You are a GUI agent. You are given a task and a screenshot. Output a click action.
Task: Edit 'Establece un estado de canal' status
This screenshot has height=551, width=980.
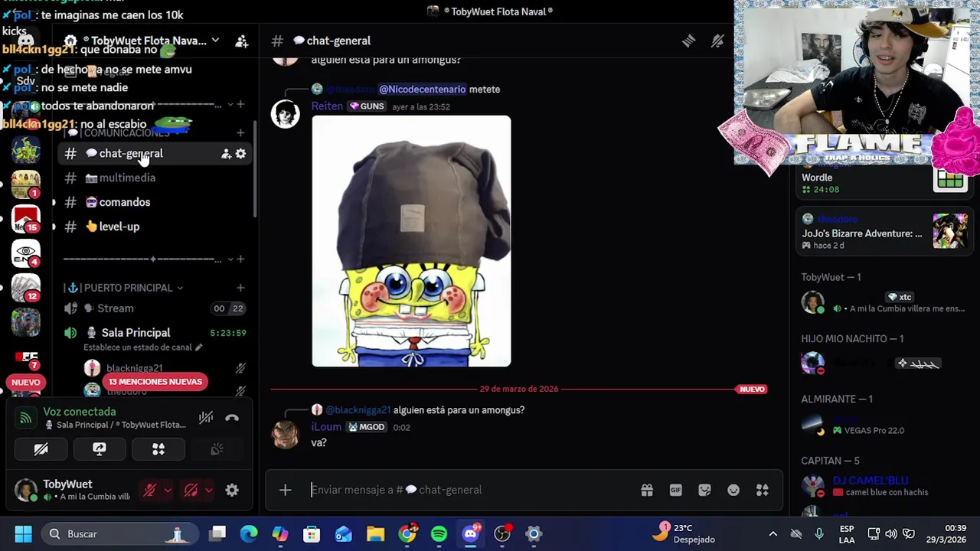pos(143,347)
